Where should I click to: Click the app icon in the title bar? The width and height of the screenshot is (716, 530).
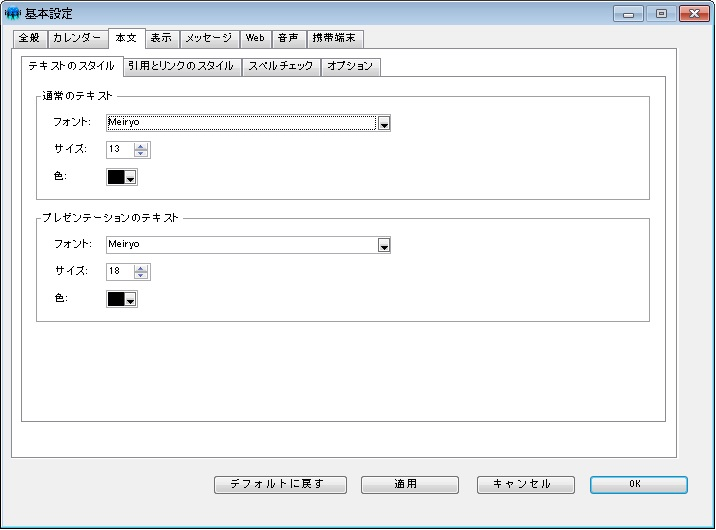12,13
